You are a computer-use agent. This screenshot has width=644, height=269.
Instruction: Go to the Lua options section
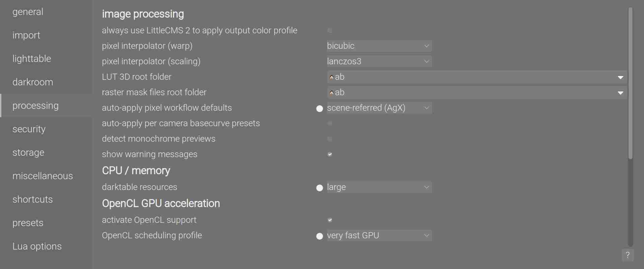[37, 246]
